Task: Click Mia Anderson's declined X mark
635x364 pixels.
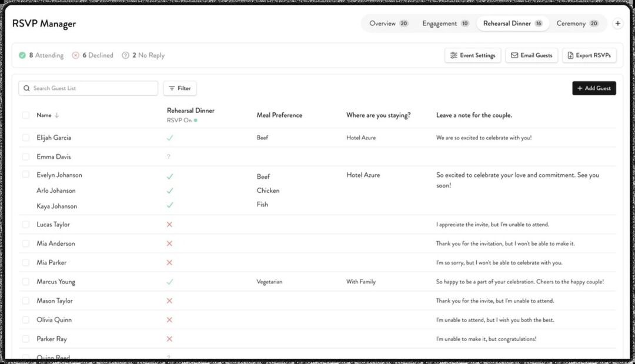Action: click(169, 243)
